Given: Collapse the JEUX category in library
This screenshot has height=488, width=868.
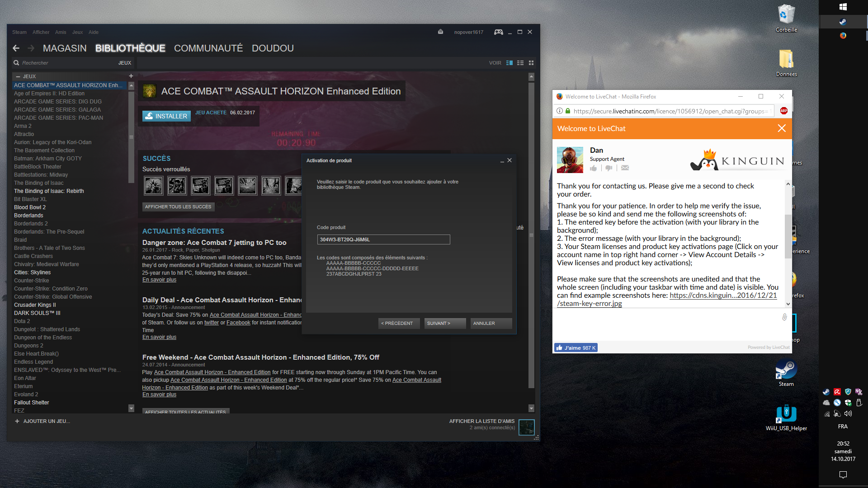Looking at the screenshot, I should [18, 76].
